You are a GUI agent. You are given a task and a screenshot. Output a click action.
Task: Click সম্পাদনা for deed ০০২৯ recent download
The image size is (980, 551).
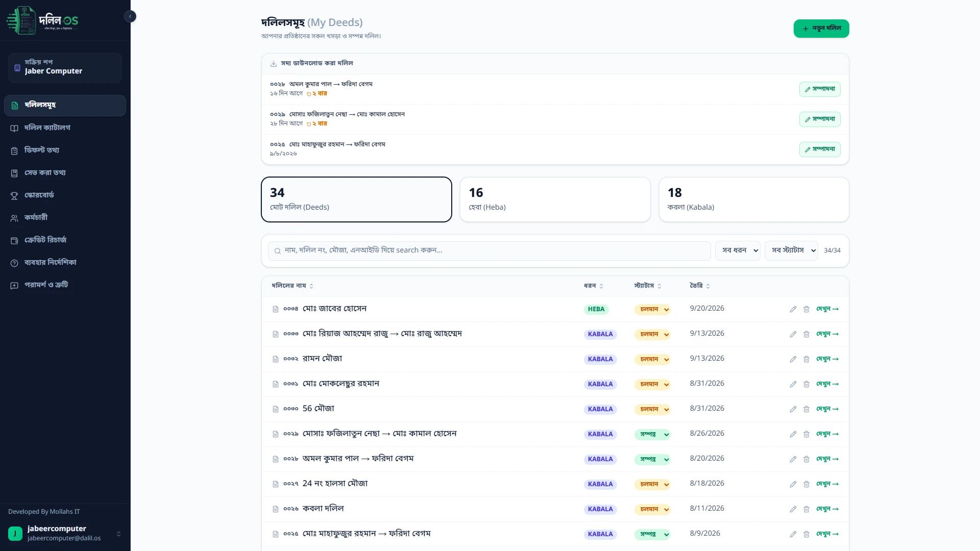[820, 119]
